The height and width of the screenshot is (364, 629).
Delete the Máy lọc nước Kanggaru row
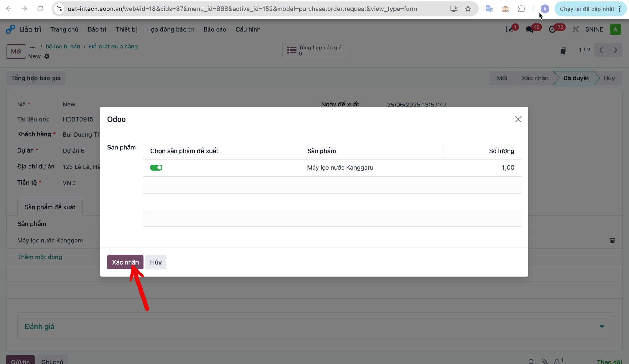[612, 240]
